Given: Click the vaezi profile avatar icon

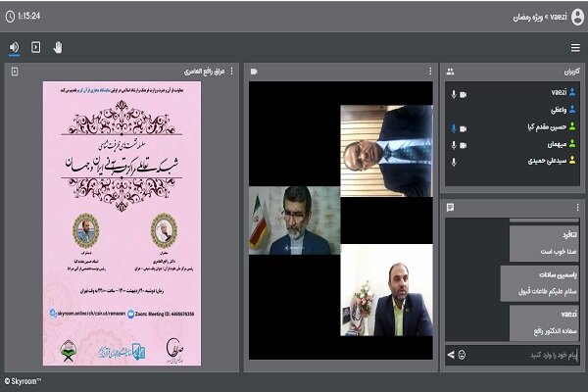Looking at the screenshot, I should coord(577,17).
